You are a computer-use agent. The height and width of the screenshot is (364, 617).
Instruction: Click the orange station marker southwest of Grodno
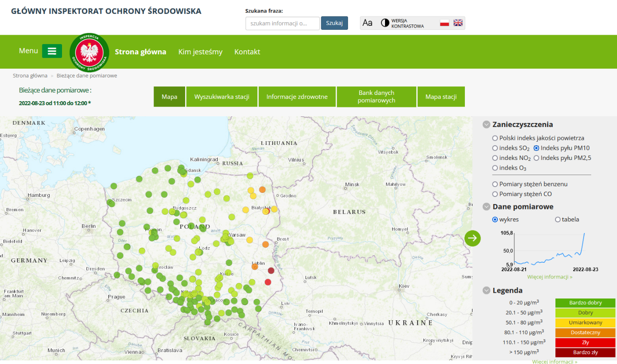click(x=262, y=189)
